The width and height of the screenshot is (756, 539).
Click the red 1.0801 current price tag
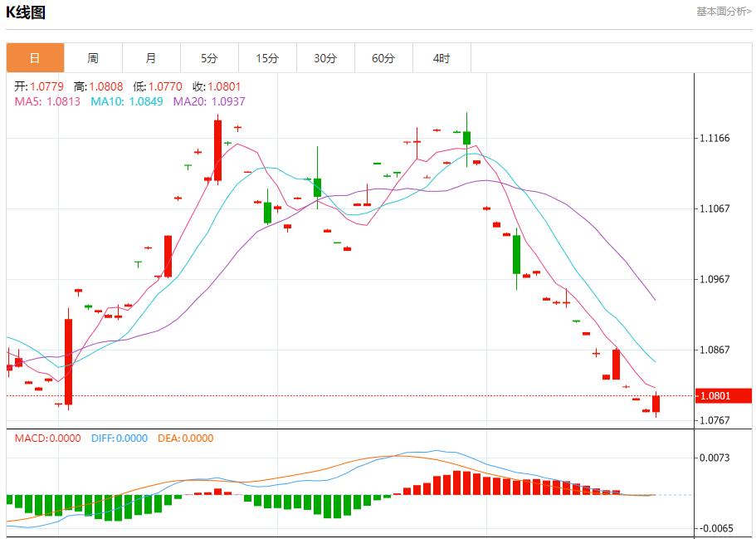(x=715, y=396)
